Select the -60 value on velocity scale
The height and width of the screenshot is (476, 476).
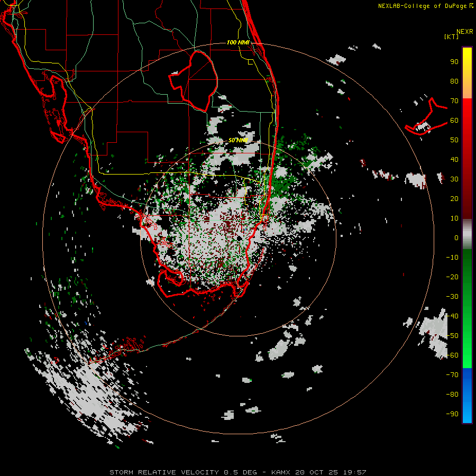coord(452,355)
